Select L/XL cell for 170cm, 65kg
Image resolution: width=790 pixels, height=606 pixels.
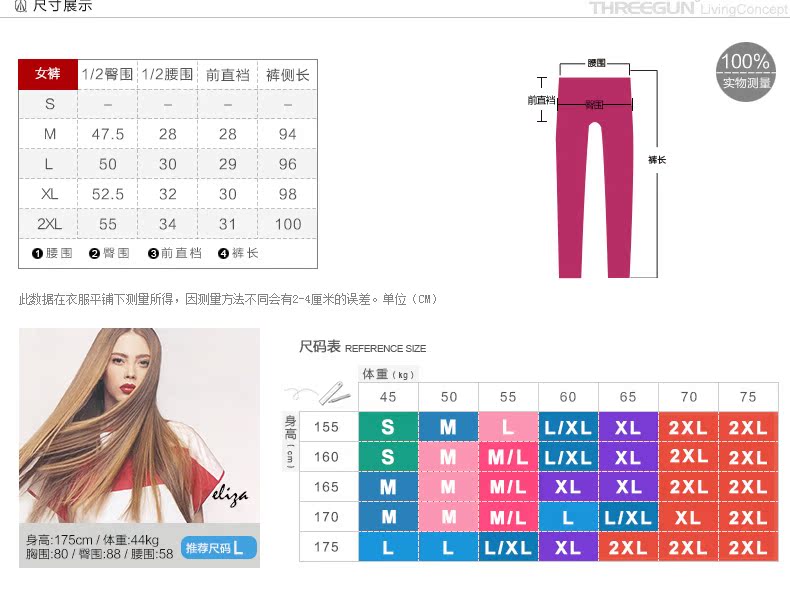tap(628, 517)
